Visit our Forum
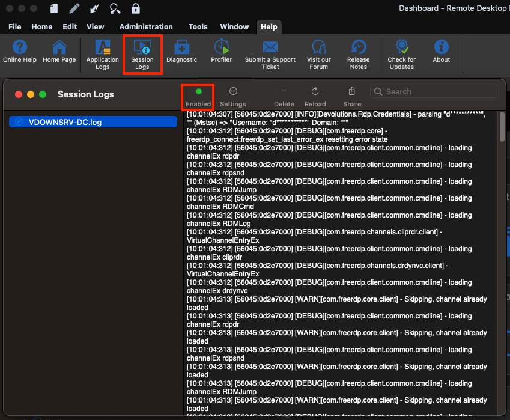The image size is (510, 420). [x=319, y=55]
